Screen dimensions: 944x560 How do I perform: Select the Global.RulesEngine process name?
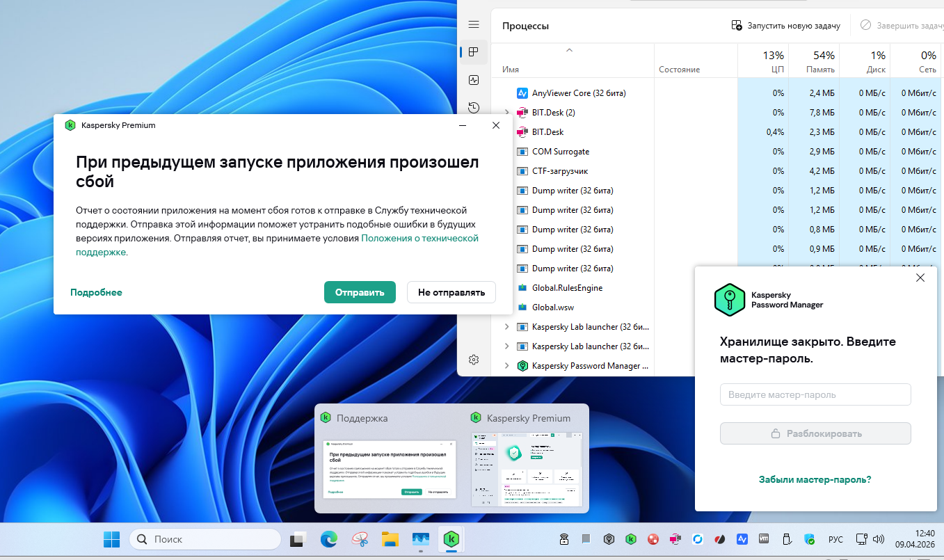tap(567, 287)
